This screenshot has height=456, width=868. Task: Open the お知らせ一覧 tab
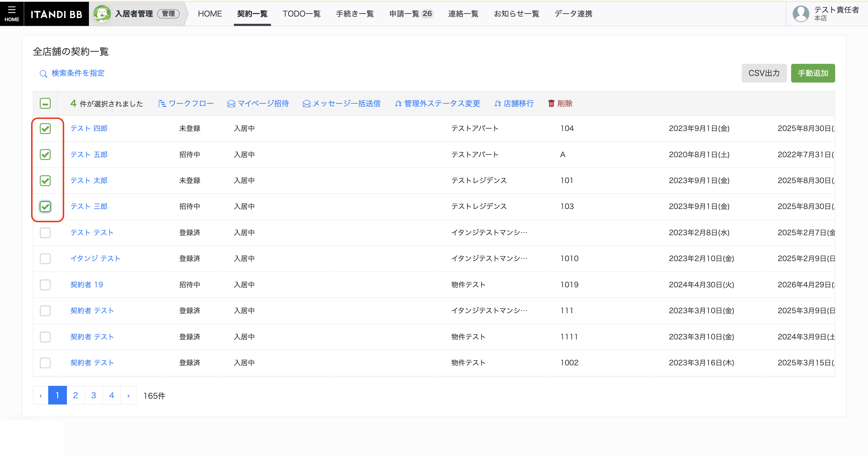[x=517, y=14]
